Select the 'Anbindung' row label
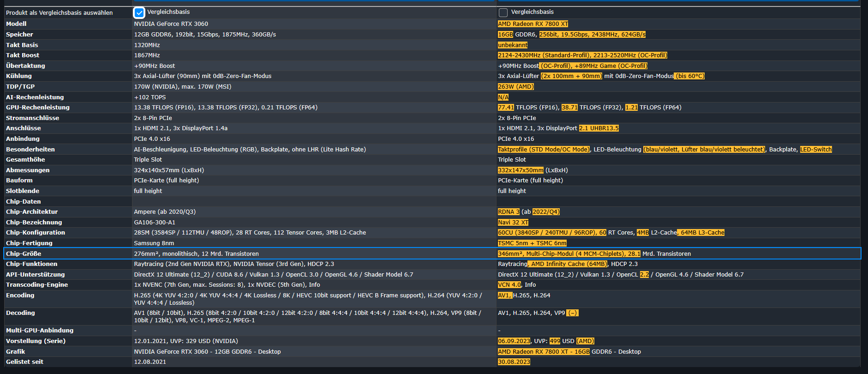Screen dimensions: 868x374 click(23, 139)
